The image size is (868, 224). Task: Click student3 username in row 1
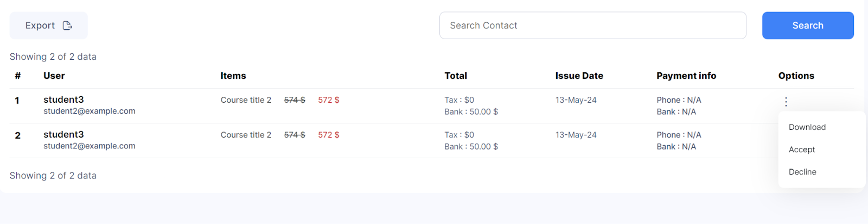coord(63,99)
